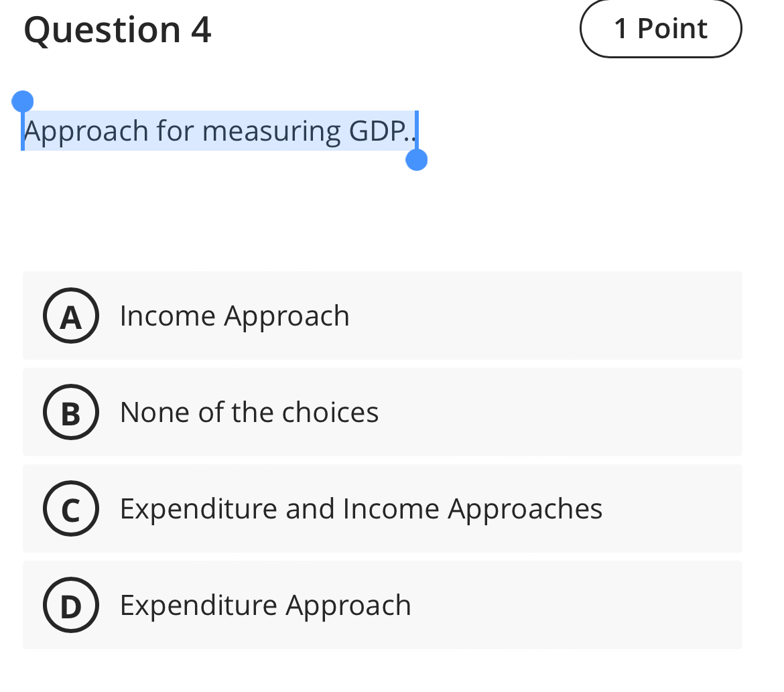
Task: Choose the Income Approach answer row
Action: [x=382, y=316]
